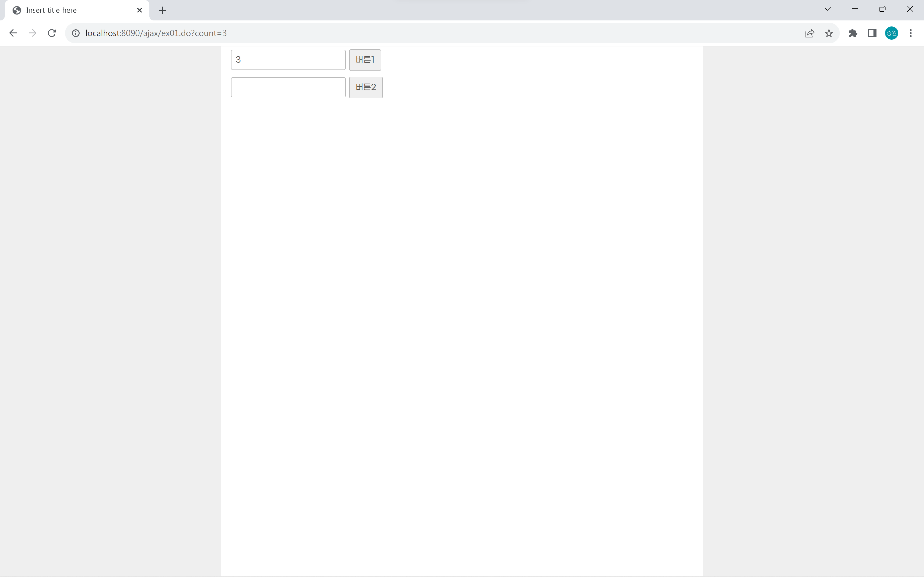Open the user profile avatar
The height and width of the screenshot is (577, 924).
892,33
